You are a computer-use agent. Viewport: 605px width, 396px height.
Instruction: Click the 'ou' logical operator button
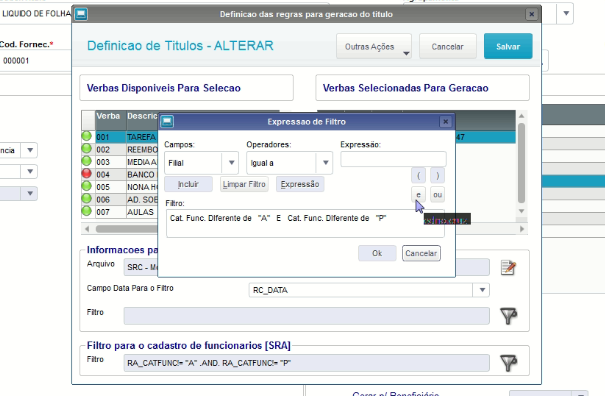[x=438, y=195]
